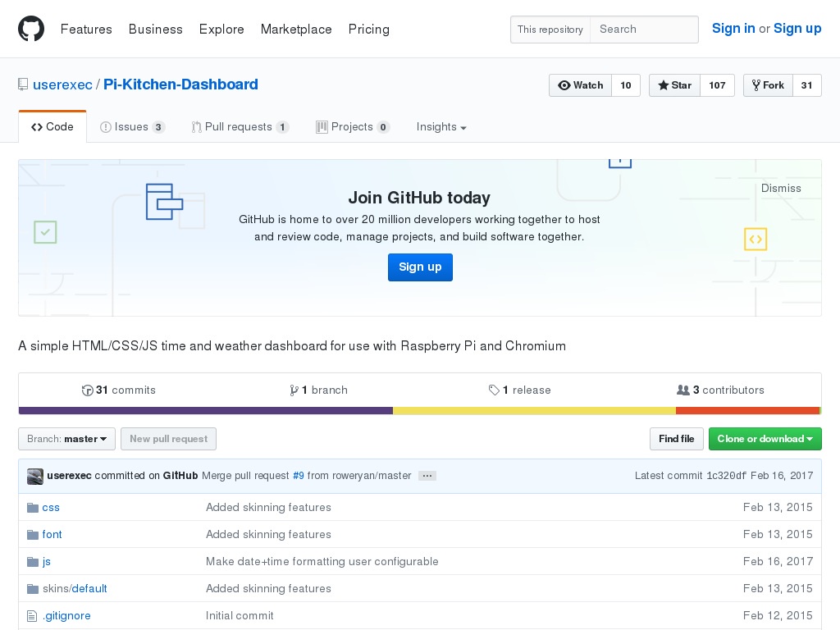Open latest commit hash 1c320df
Screen dimensions: 840x630
click(727, 476)
